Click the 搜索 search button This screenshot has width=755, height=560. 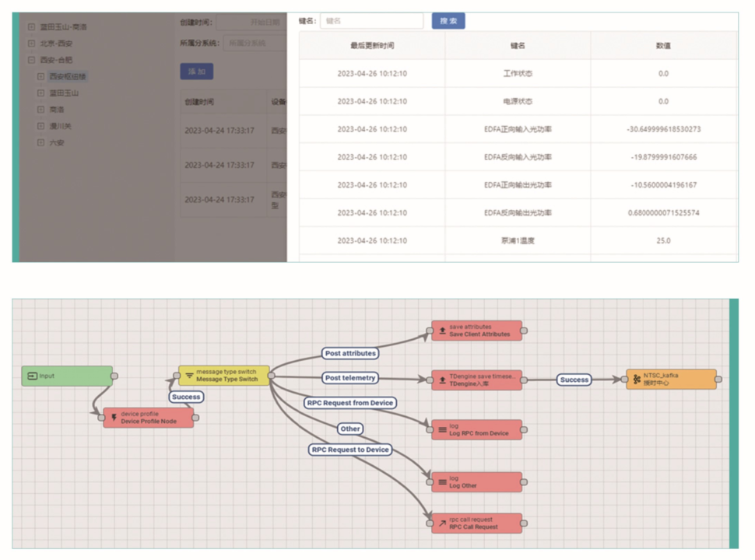[x=448, y=21]
